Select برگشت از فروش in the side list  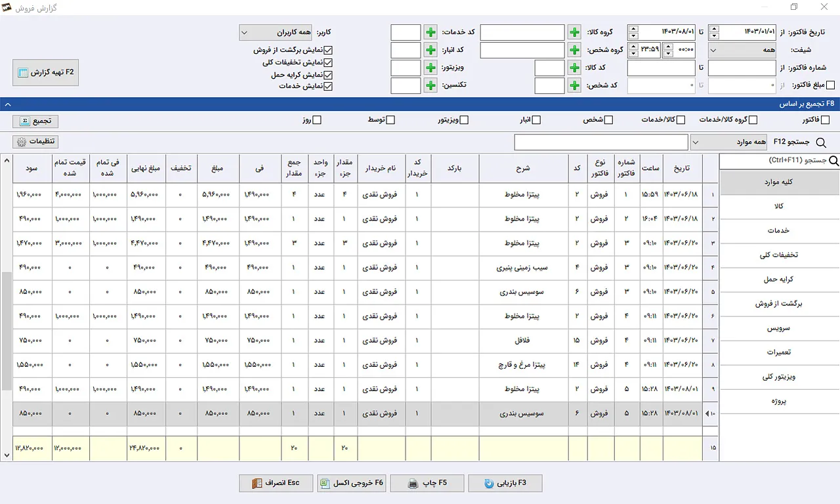point(779,304)
